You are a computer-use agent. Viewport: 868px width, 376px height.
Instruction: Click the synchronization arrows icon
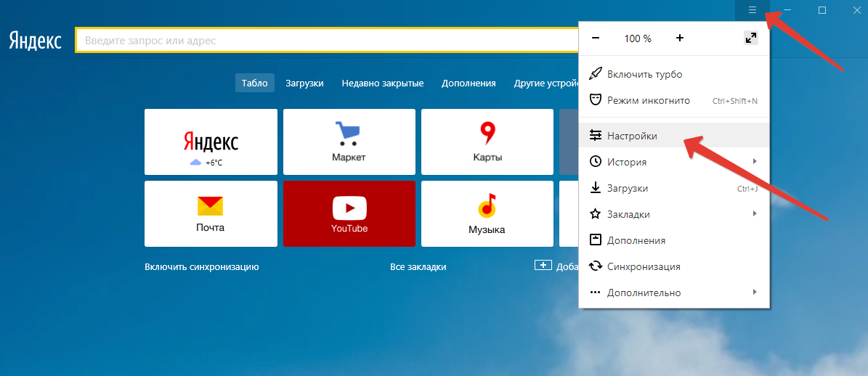point(595,266)
